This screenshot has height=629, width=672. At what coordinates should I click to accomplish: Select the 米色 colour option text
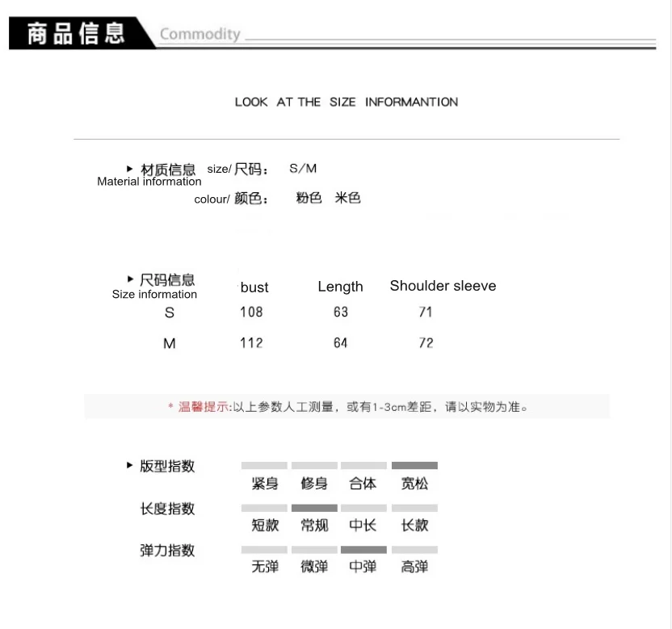[347, 198]
